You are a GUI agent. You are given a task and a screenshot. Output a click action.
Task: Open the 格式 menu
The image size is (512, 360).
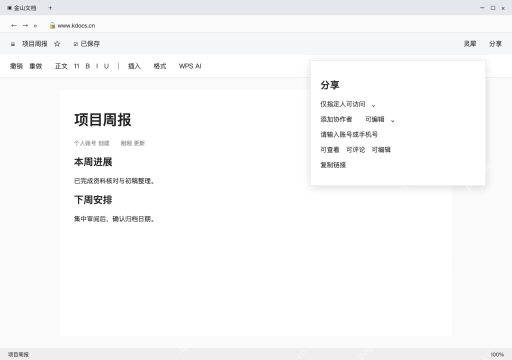[x=160, y=66]
